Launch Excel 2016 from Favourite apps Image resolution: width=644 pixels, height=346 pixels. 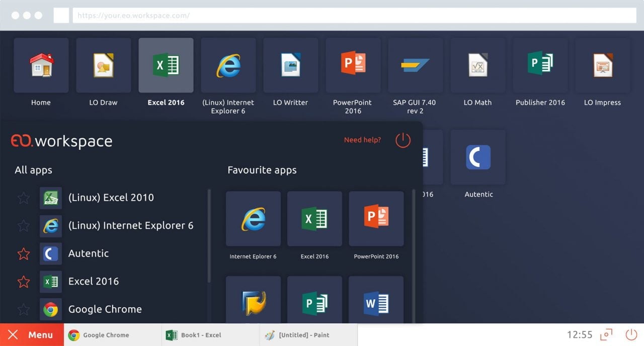314,219
